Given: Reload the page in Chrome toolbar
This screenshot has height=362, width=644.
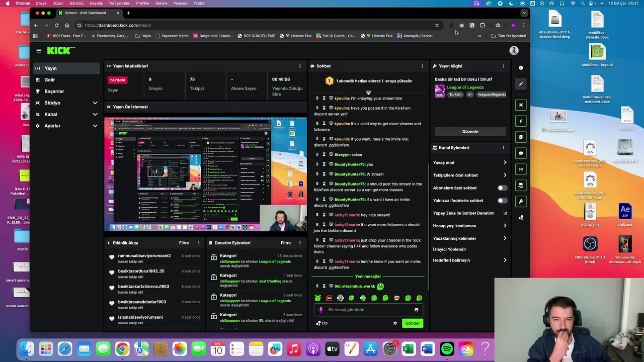Looking at the screenshot, I should click(56, 25).
